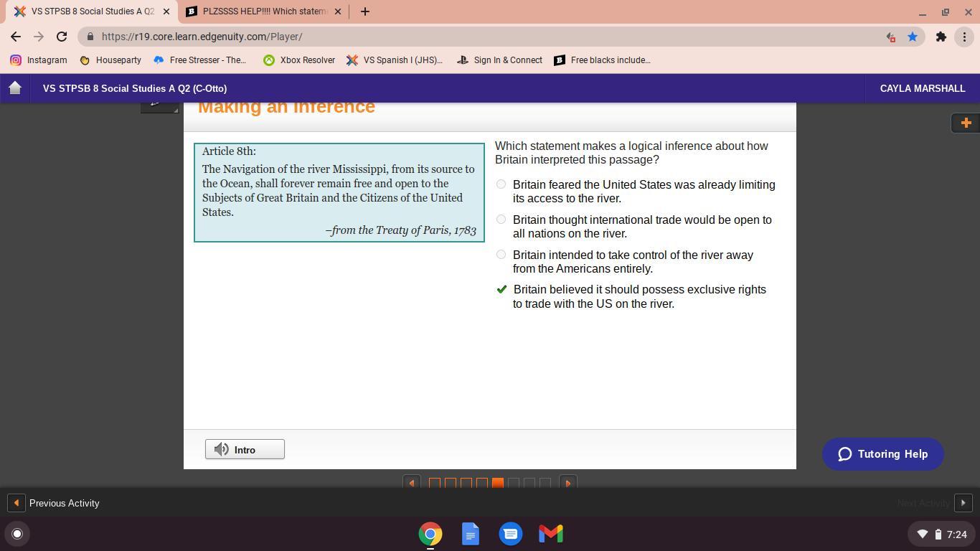Screen dimensions: 980x551
Task: Open the 7:24 clock status tray
Action: [943, 534]
